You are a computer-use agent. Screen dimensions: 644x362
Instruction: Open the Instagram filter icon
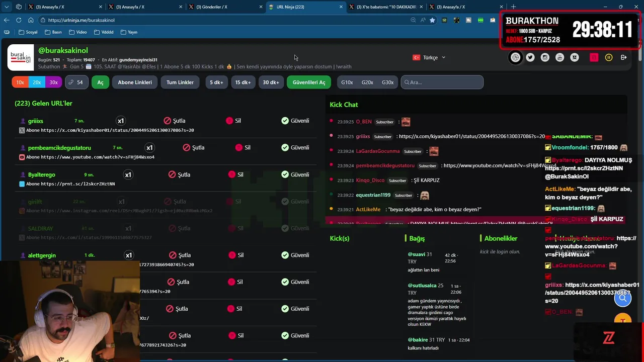pyautogui.click(x=545, y=57)
